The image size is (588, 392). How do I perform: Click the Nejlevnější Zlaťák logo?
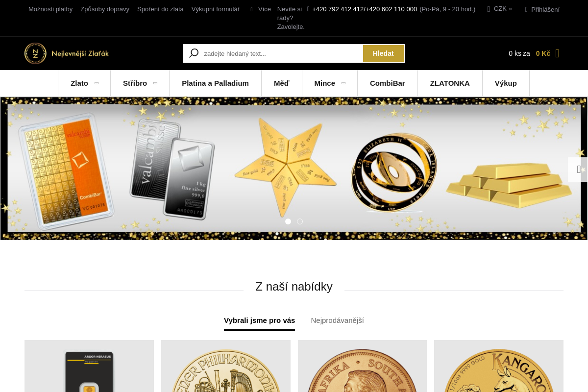(x=67, y=53)
